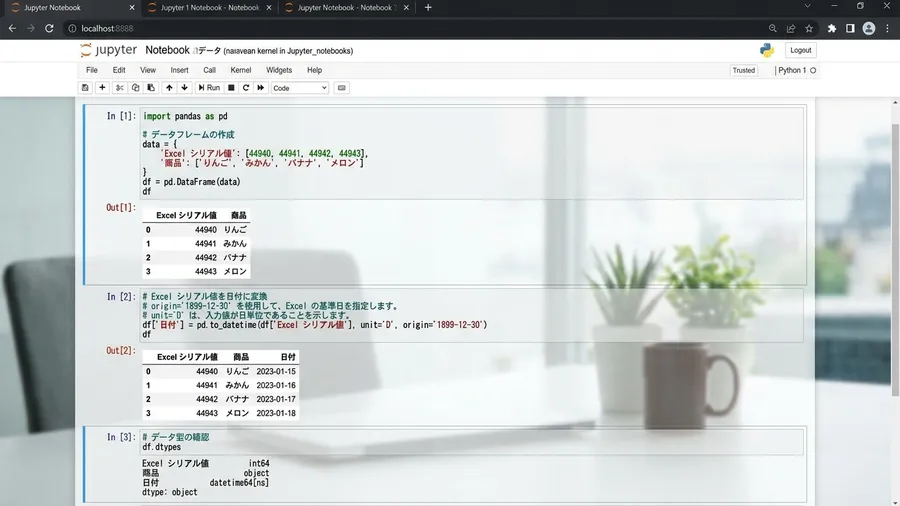This screenshot has height=506, width=900.
Task: Rename via the Notebook title text
Action: [x=167, y=50]
